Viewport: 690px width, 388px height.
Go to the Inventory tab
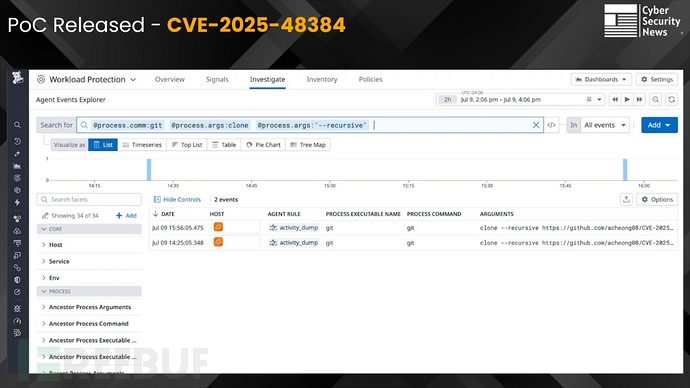pyautogui.click(x=322, y=80)
